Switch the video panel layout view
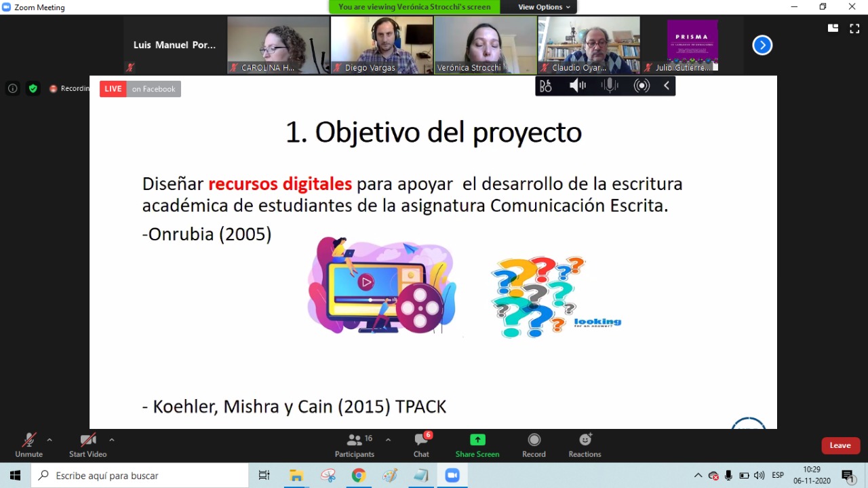Image resolution: width=868 pixels, height=488 pixels. coord(833,28)
